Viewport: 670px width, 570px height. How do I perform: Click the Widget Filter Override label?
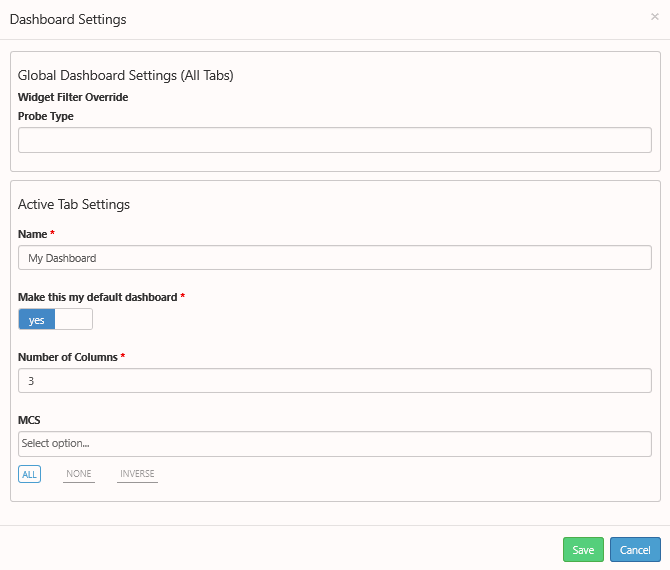(73, 97)
